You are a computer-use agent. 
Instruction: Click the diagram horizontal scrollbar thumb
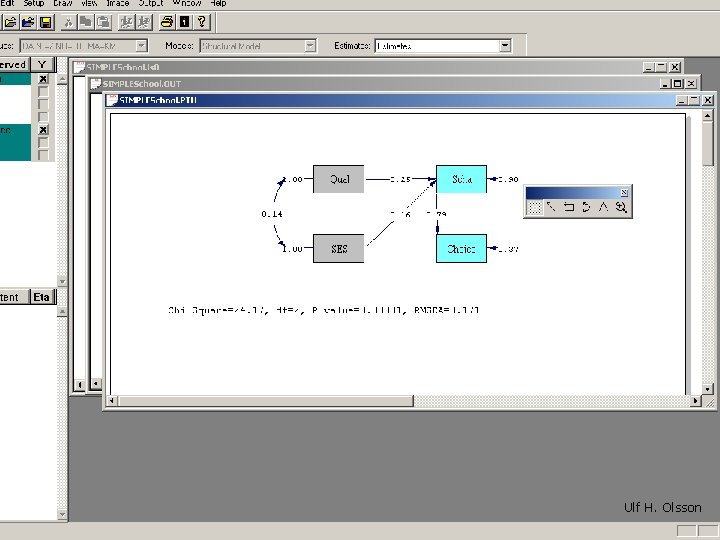click(x=265, y=401)
